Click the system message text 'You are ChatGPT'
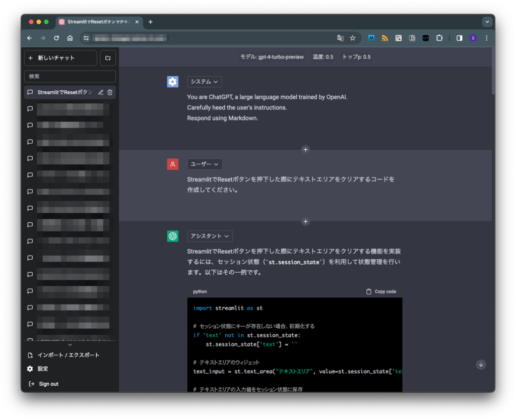516x420 pixels. pos(267,97)
